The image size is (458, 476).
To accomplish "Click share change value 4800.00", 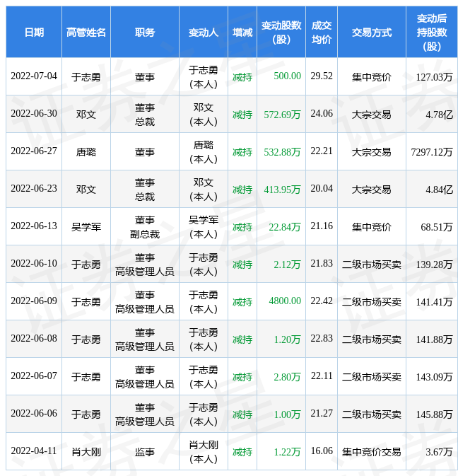I will (x=285, y=301).
